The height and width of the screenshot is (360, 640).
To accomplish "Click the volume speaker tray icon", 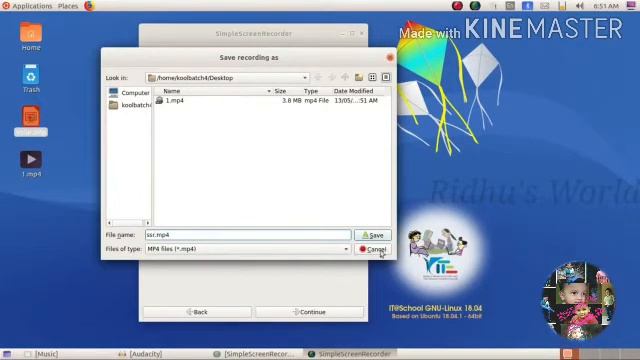I will (579, 6).
